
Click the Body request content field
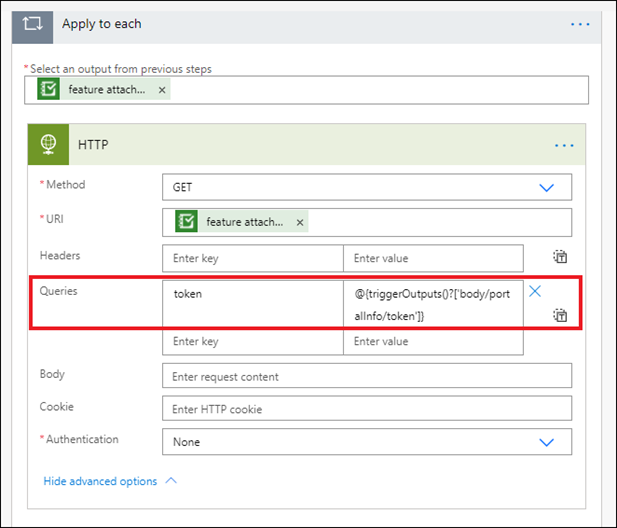click(x=367, y=376)
